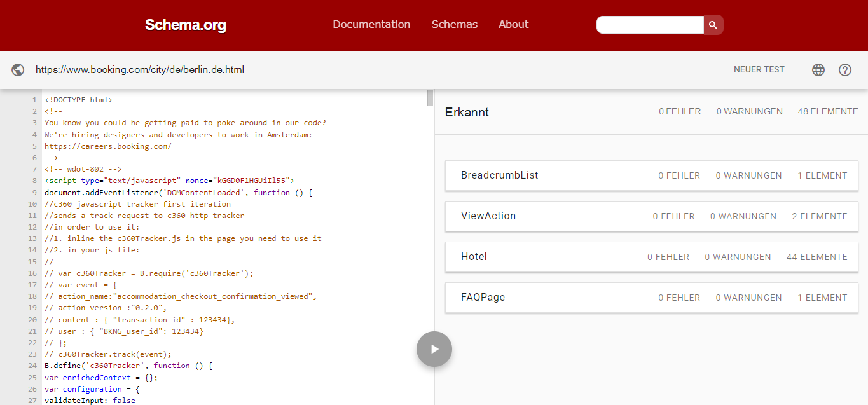
Task: Open the Documentation menu item
Action: click(371, 24)
